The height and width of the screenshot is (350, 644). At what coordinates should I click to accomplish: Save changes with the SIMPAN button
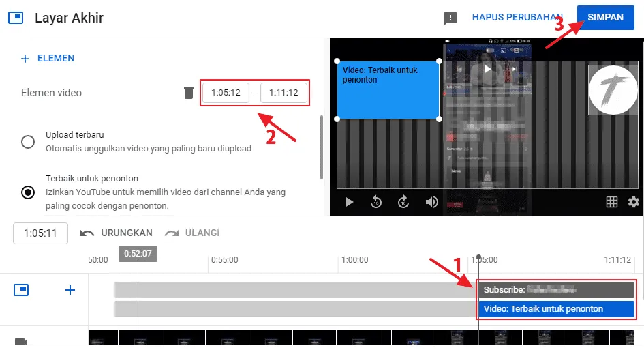(605, 17)
